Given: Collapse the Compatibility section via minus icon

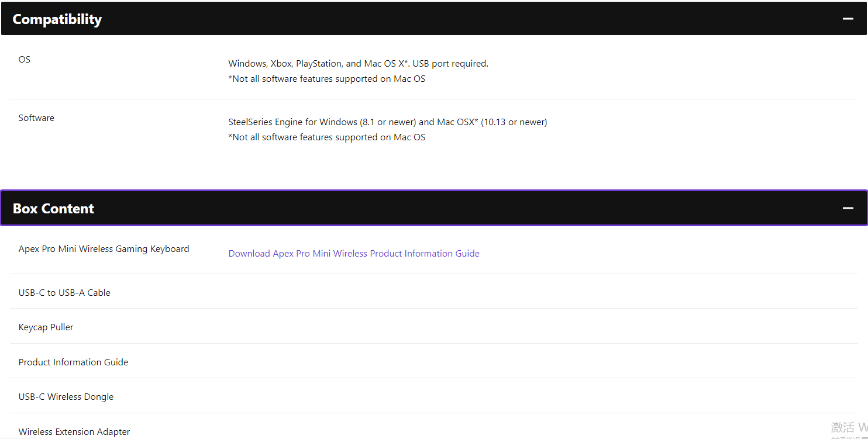Looking at the screenshot, I should click(848, 19).
